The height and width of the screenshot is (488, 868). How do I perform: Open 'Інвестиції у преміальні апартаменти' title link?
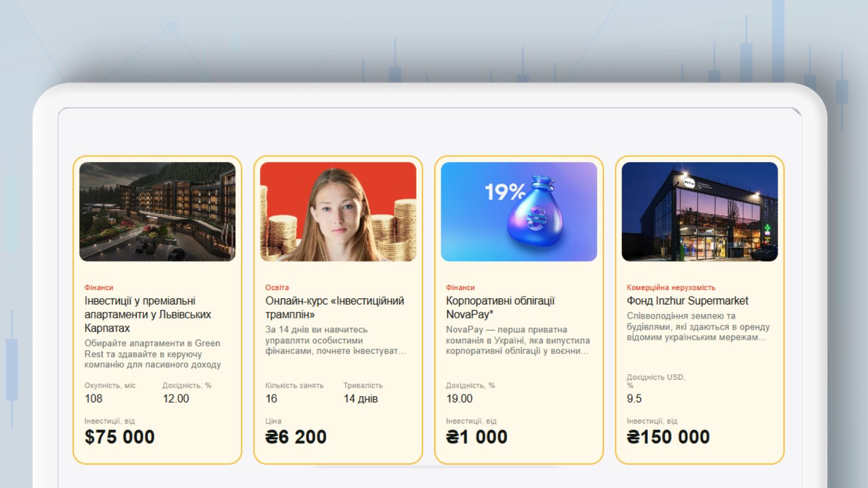click(148, 314)
